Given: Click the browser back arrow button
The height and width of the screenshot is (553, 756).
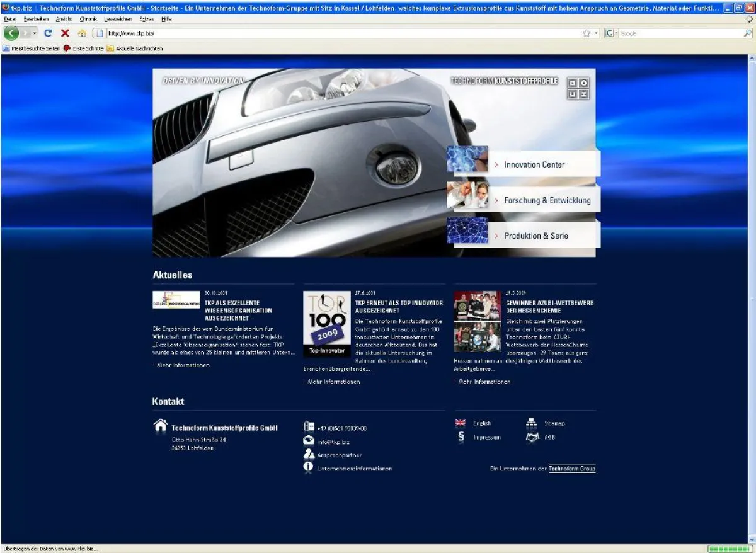Looking at the screenshot, I should (11, 33).
